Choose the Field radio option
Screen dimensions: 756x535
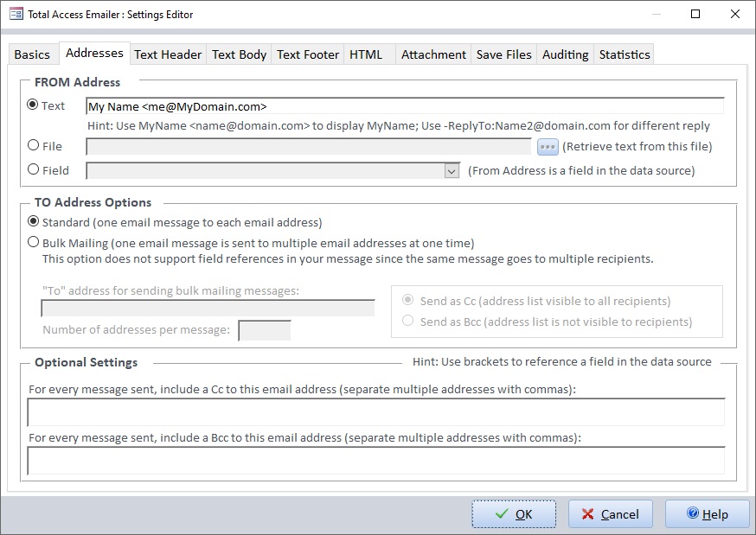click(33, 169)
